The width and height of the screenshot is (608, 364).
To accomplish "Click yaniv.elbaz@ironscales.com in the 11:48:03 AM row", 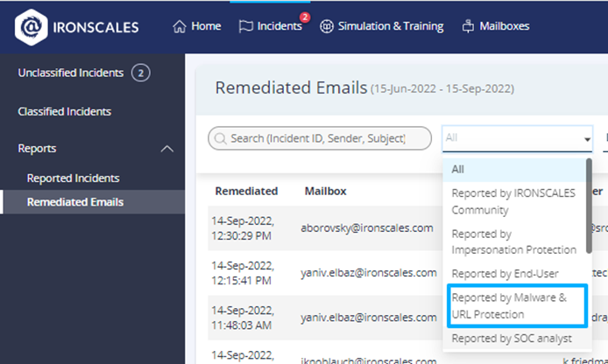I will (x=368, y=317).
